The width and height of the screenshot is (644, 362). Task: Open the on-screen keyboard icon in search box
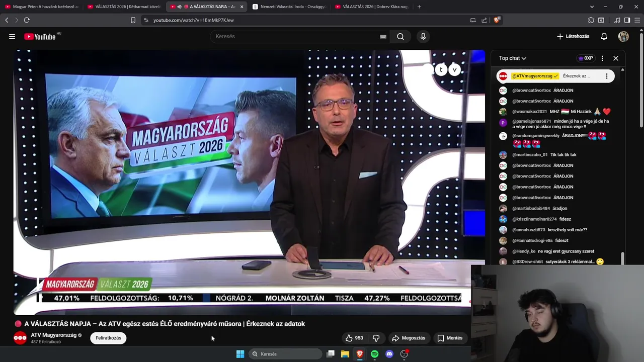coord(383,36)
